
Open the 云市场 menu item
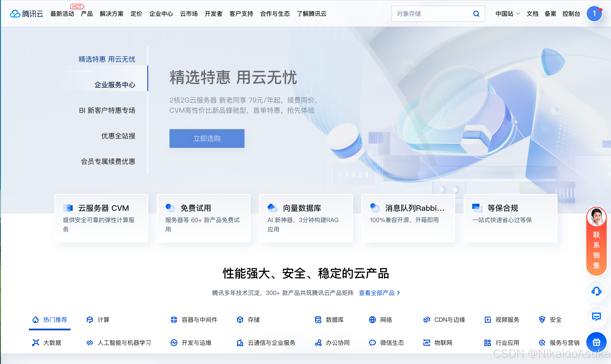coord(189,14)
